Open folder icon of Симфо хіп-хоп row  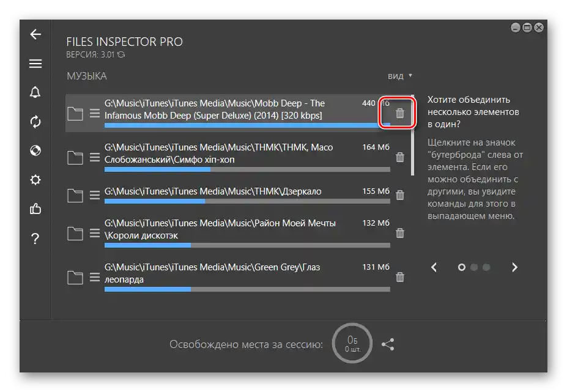[x=75, y=158]
